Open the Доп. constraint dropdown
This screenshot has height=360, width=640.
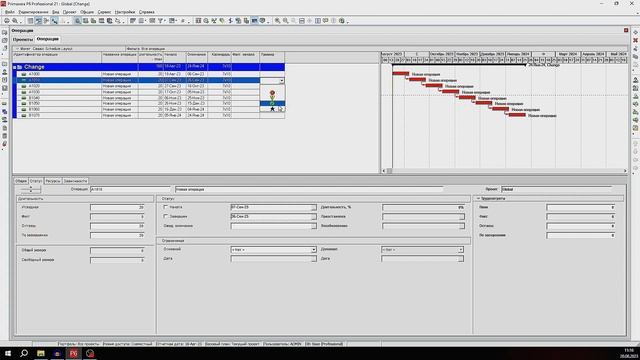[460, 249]
